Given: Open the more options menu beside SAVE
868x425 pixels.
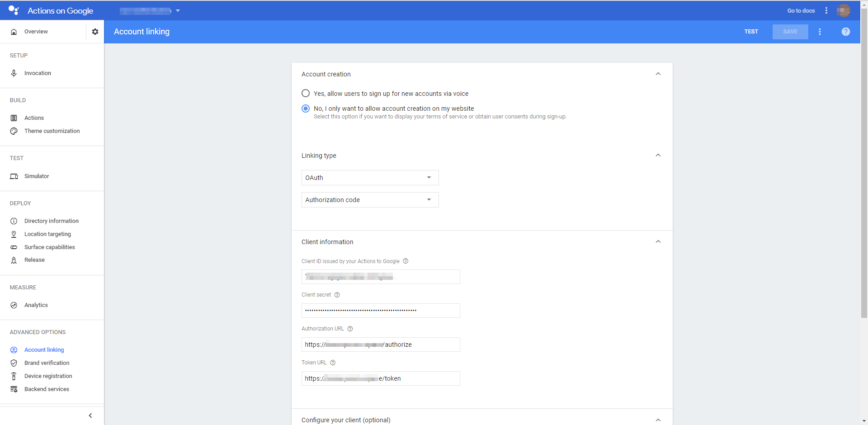Looking at the screenshot, I should click(x=820, y=32).
